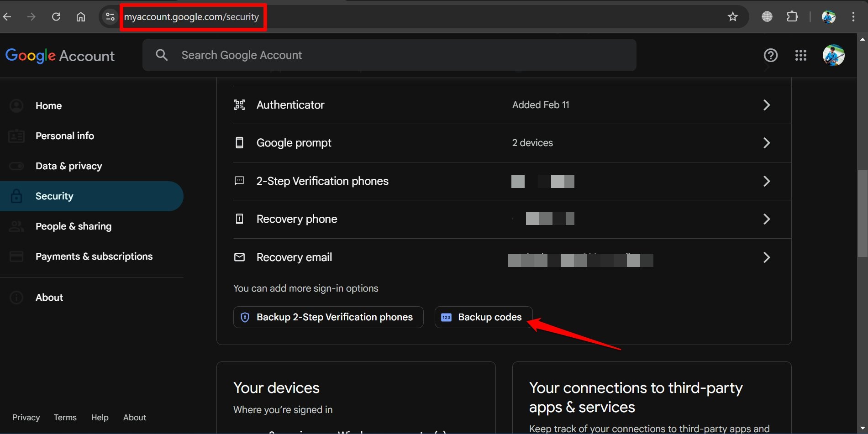Image resolution: width=868 pixels, height=434 pixels.
Task: Click the search magnifier icon
Action: [162, 55]
